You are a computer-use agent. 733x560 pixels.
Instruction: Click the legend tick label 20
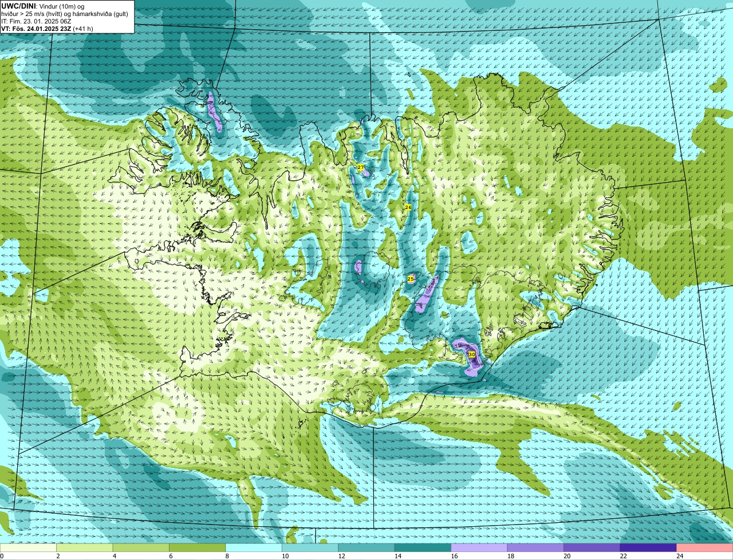567,555
